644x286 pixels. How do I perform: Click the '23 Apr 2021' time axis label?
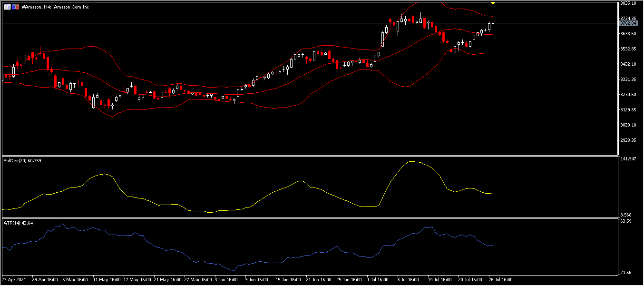[14, 280]
